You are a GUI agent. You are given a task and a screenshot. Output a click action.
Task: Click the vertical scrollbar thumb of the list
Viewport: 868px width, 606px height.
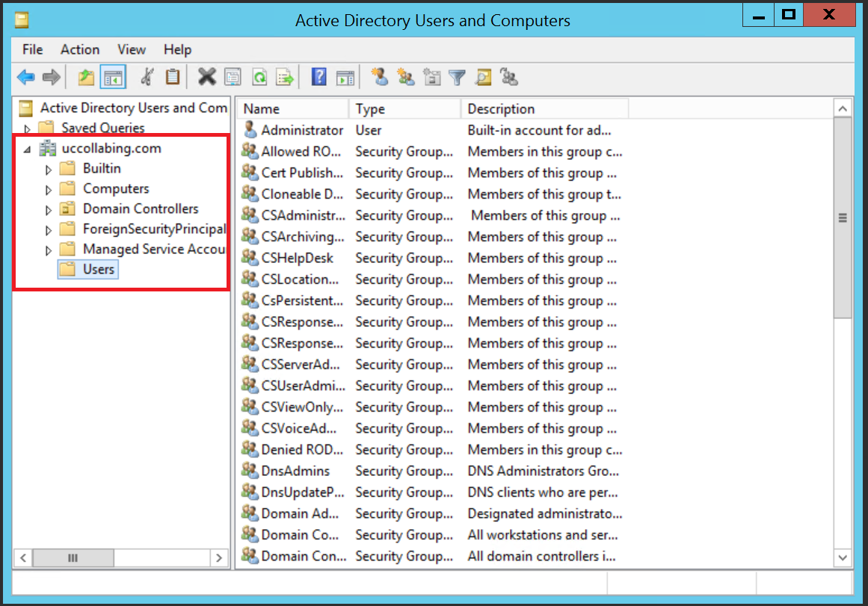[x=843, y=217]
